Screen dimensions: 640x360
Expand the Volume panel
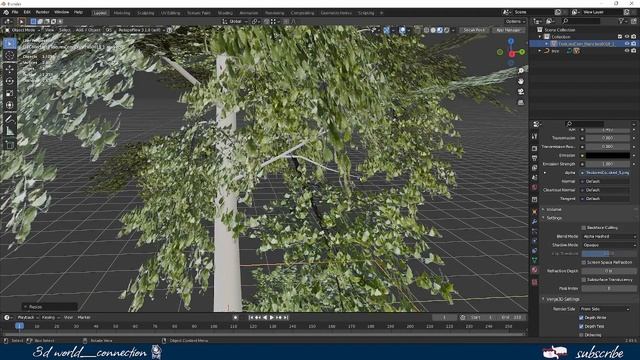553,209
